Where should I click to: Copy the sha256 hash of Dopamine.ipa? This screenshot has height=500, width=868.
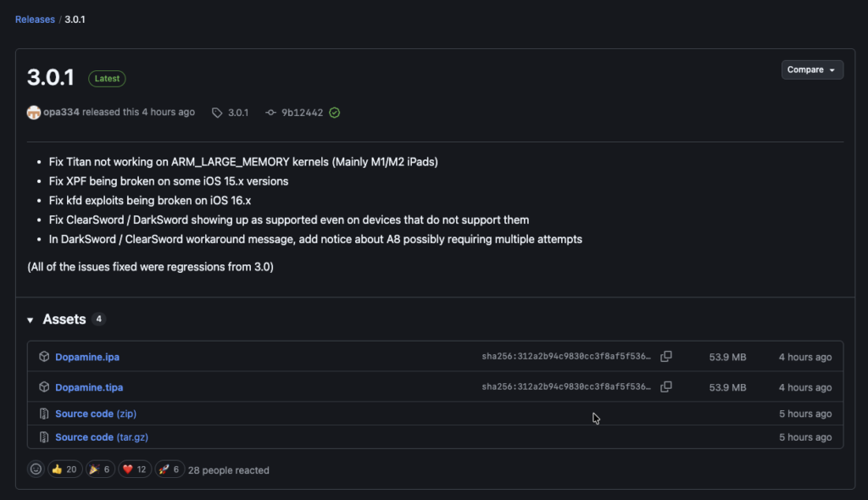tap(666, 357)
